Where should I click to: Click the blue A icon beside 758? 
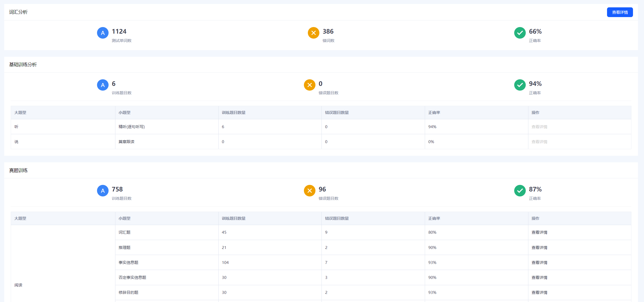[x=103, y=191]
